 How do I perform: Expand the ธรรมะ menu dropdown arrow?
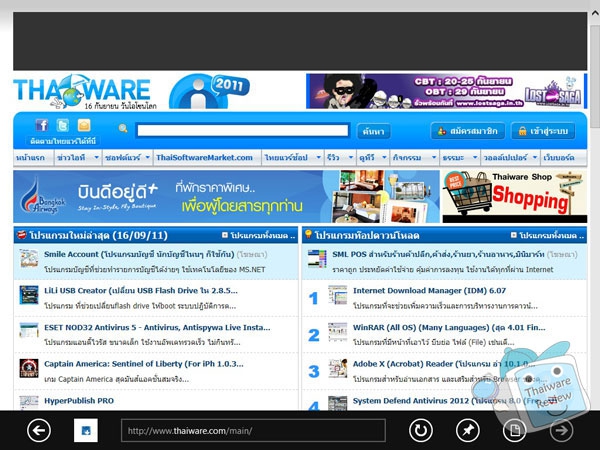tap(475, 157)
